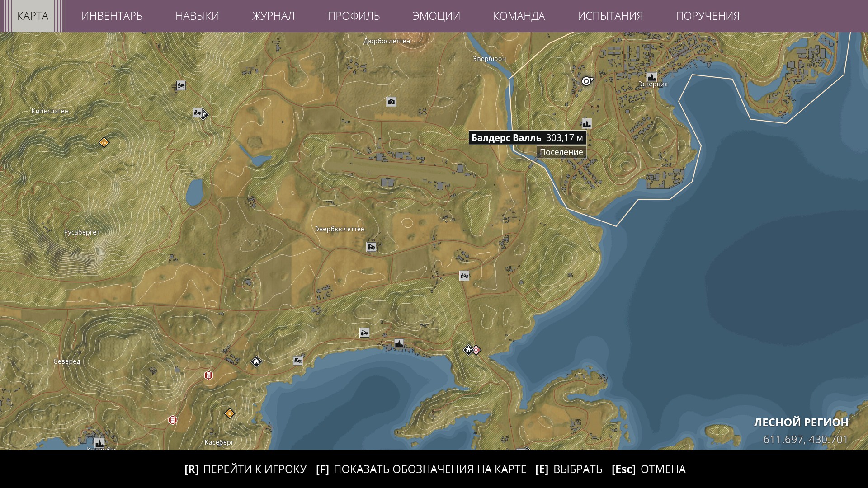Click the Эвербюслеттен map label
Image resolution: width=868 pixels, height=488 pixels.
tap(340, 229)
